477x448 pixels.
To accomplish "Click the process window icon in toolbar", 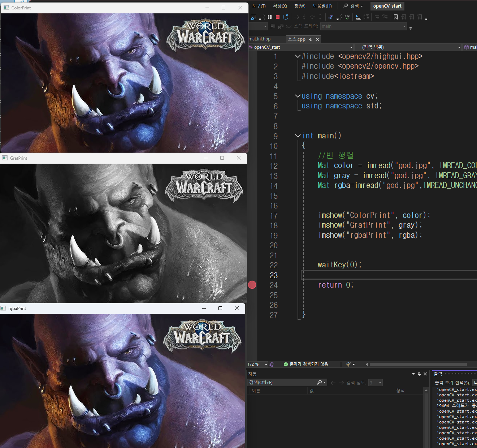I will [253, 17].
